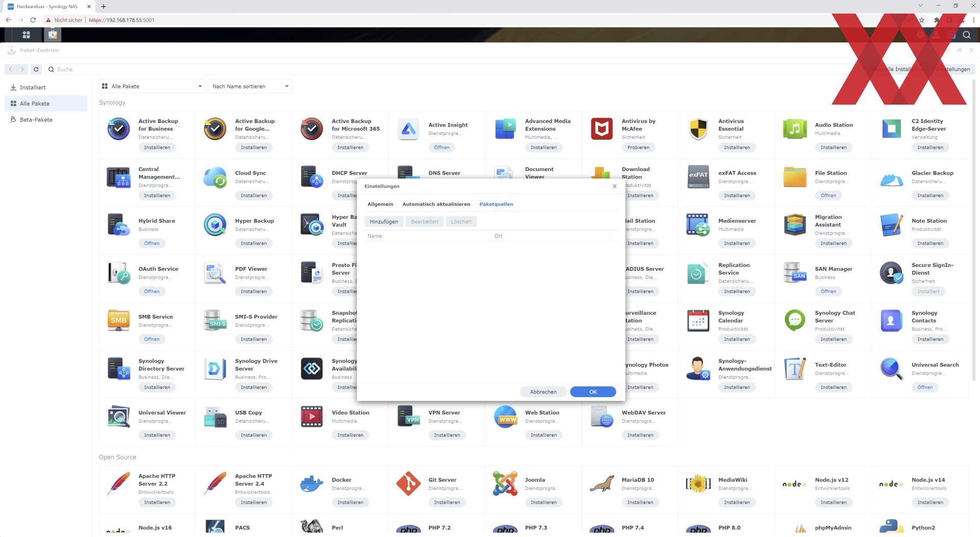
Task: Click the MediaWiki sunflower icon
Action: click(698, 484)
